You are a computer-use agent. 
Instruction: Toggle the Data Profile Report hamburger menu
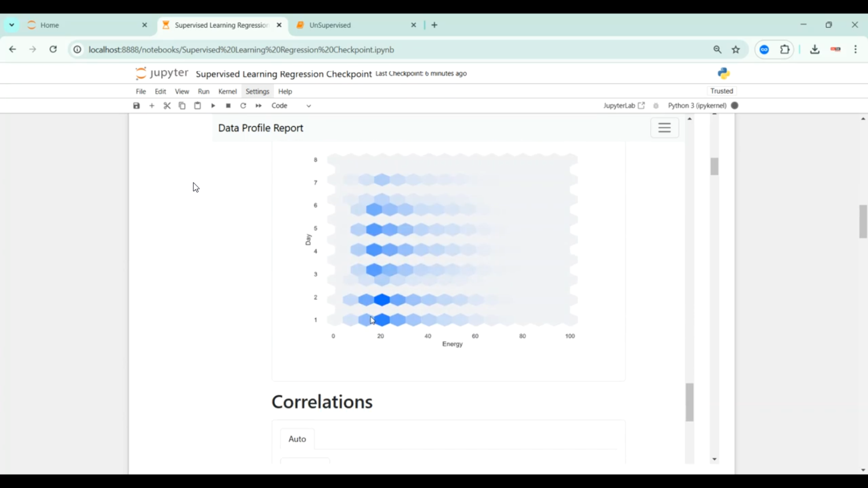click(664, 128)
